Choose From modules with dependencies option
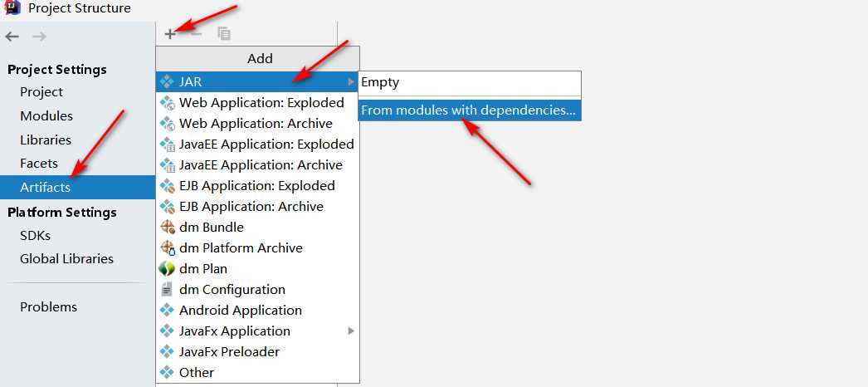 tap(468, 110)
